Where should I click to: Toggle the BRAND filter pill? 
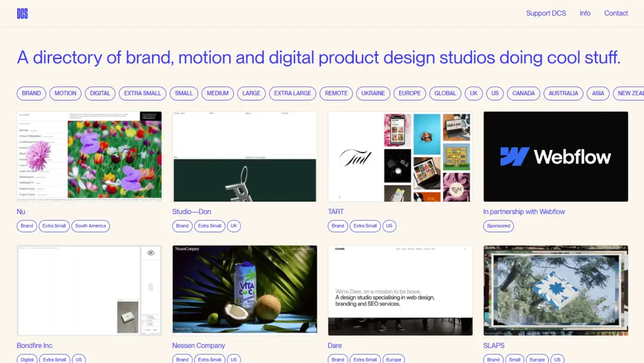coord(31,93)
